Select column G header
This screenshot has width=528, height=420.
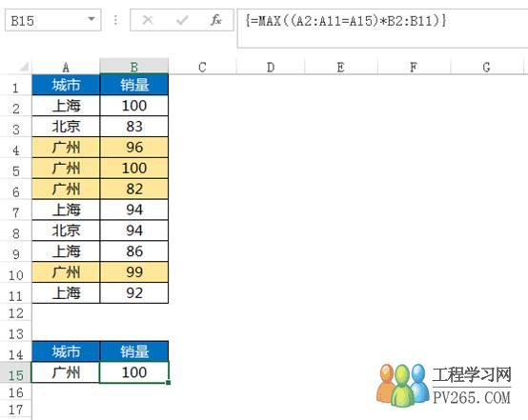click(x=486, y=67)
